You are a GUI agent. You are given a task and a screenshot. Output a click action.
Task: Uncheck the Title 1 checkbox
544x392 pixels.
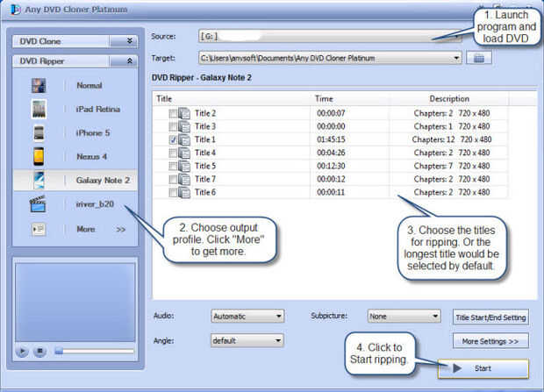click(173, 139)
